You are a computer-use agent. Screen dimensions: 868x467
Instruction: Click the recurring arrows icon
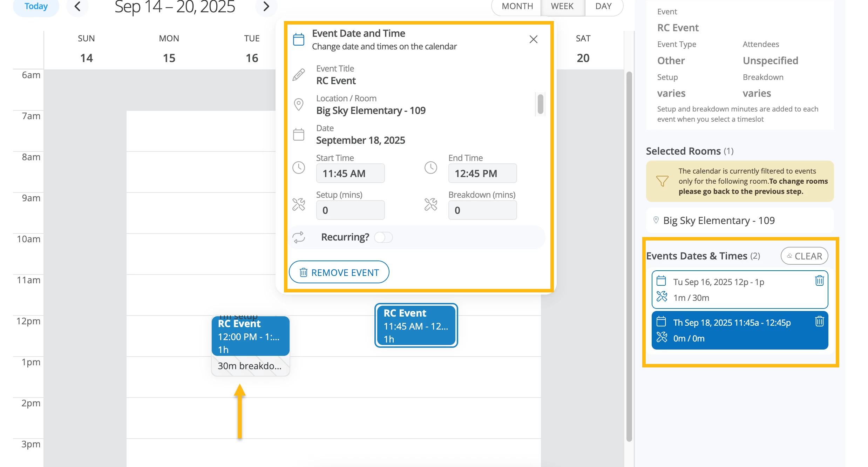point(299,237)
